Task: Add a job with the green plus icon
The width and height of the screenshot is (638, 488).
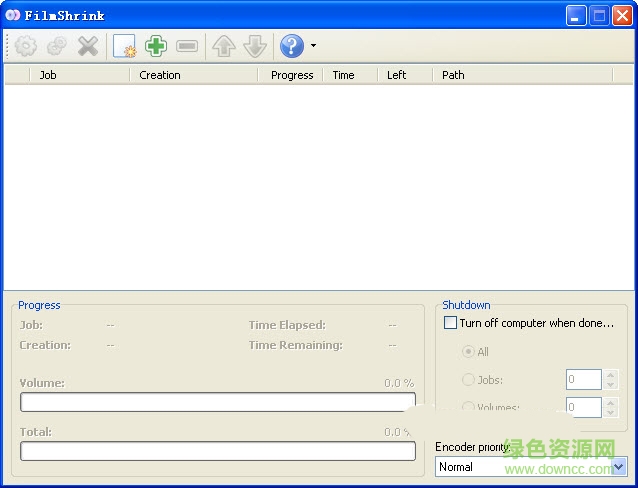Action: 155,46
